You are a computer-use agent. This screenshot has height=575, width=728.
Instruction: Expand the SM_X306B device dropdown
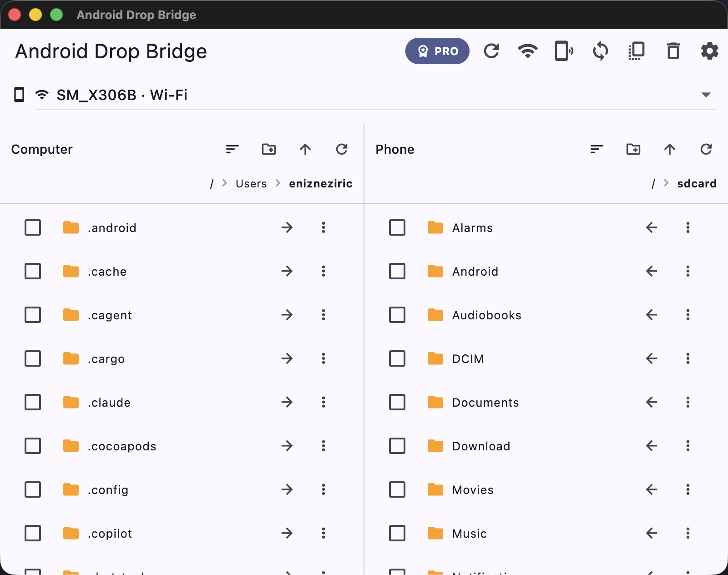coord(706,95)
